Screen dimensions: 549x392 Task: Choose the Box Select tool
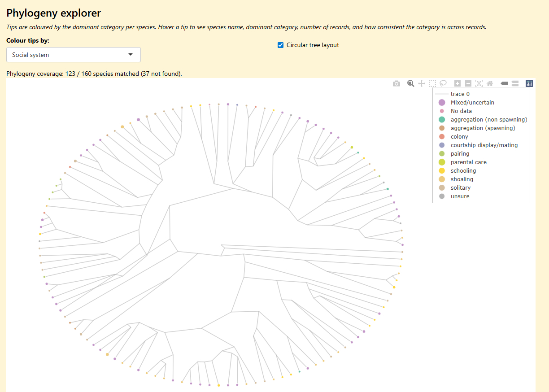coord(432,83)
